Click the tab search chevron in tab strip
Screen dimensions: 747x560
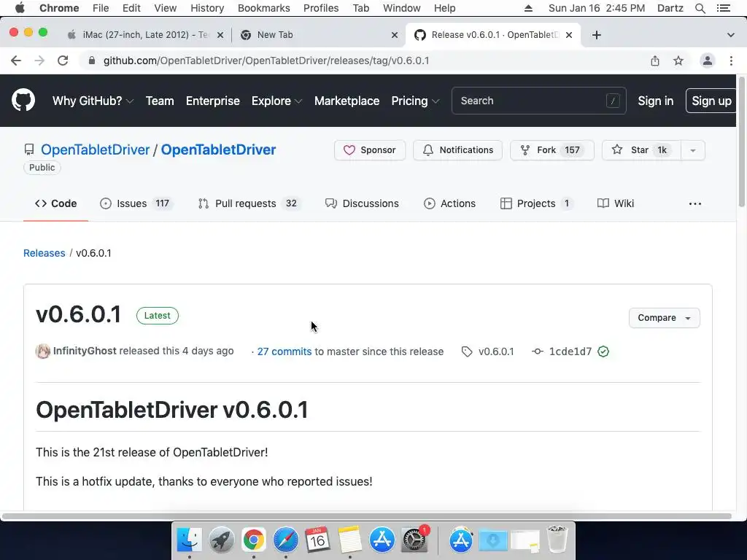[731, 35]
